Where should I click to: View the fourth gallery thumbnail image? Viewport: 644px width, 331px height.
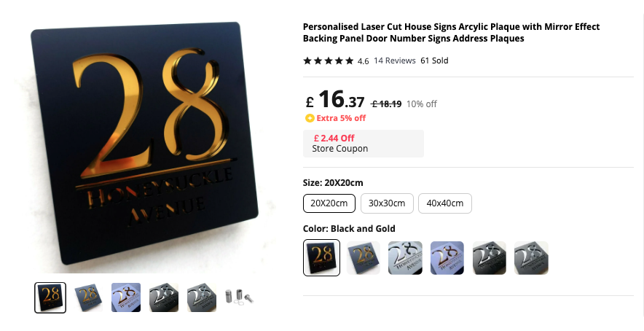click(x=164, y=297)
